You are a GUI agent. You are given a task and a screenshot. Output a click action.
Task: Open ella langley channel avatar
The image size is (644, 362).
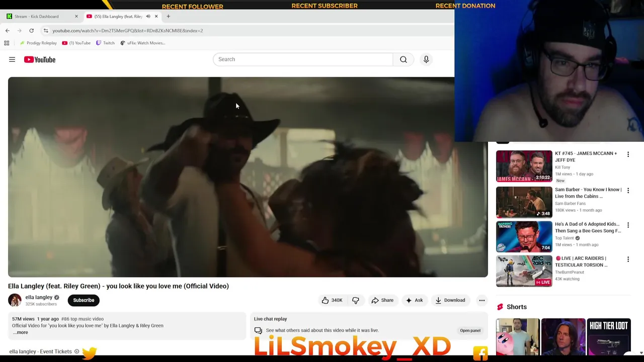(15, 300)
